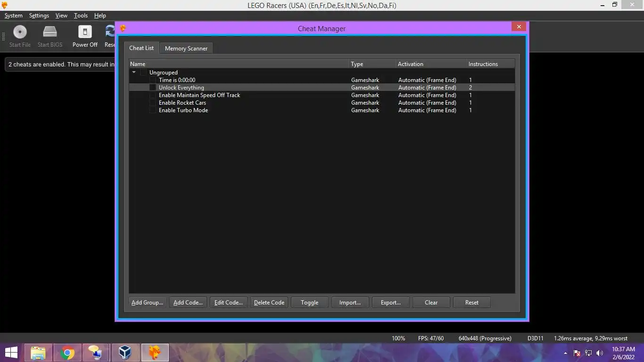
Task: Click the frame time average status text
Action: (x=591, y=338)
